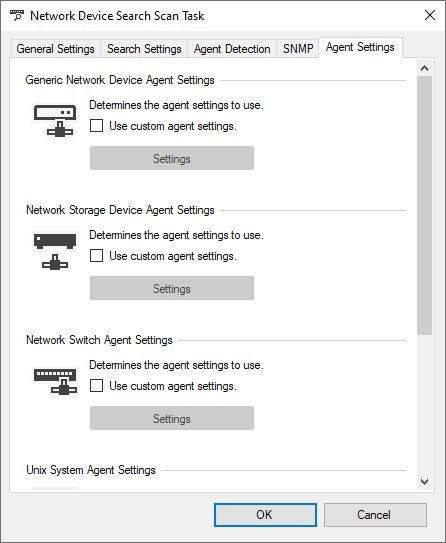446x543 pixels.
Task: Confirm the dialog with OK
Action: click(x=265, y=515)
